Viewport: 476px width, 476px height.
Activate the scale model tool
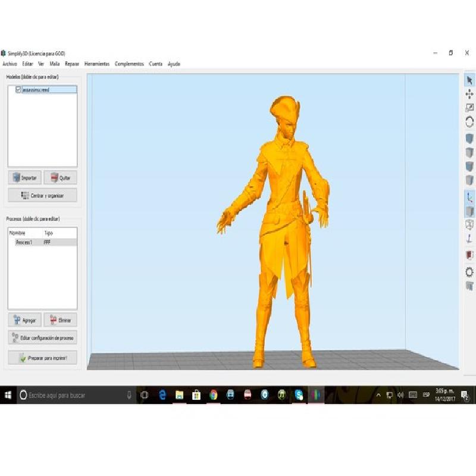469,108
